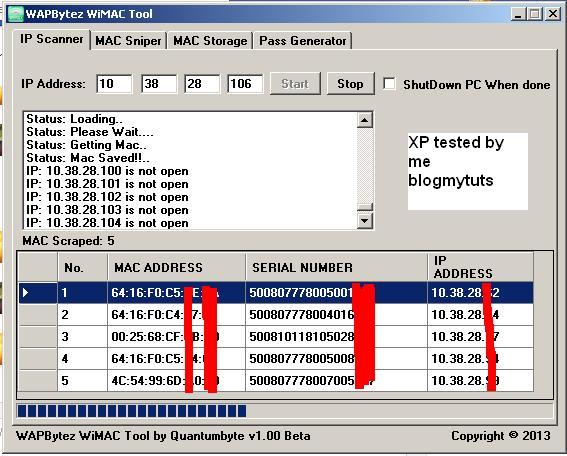Click serial number cell starting 500810118105028
567x456 pixels.
click(336, 337)
